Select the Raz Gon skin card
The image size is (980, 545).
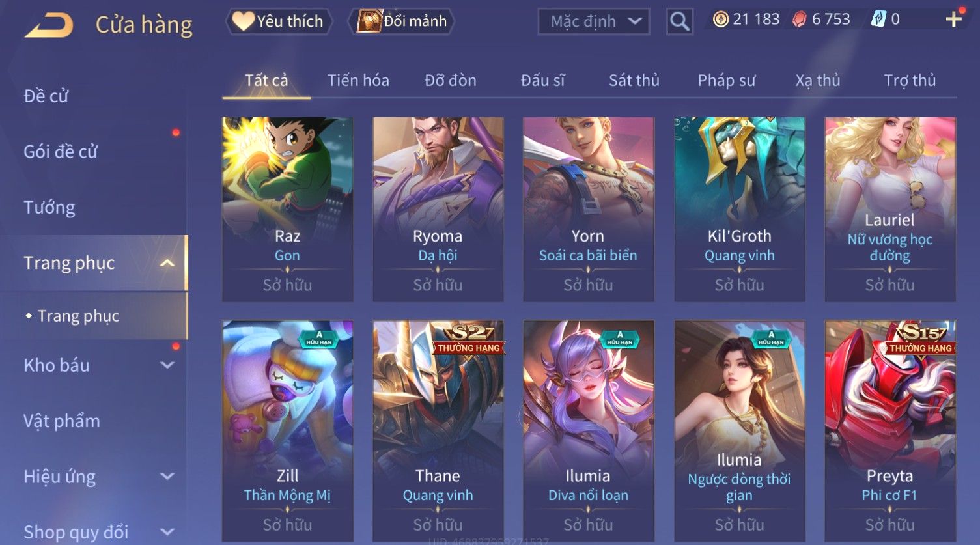(x=288, y=209)
